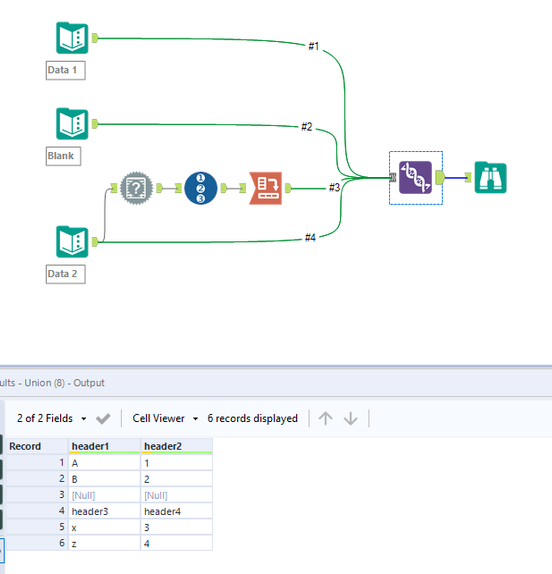This screenshot has height=574, width=552.
Task: Click the Data 1 output anchor
Action: pyautogui.click(x=95, y=38)
